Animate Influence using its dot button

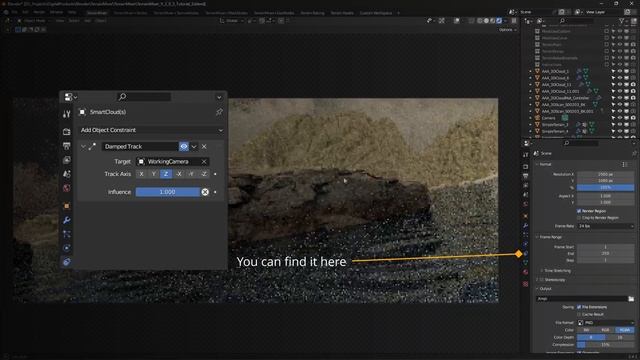tap(215, 192)
